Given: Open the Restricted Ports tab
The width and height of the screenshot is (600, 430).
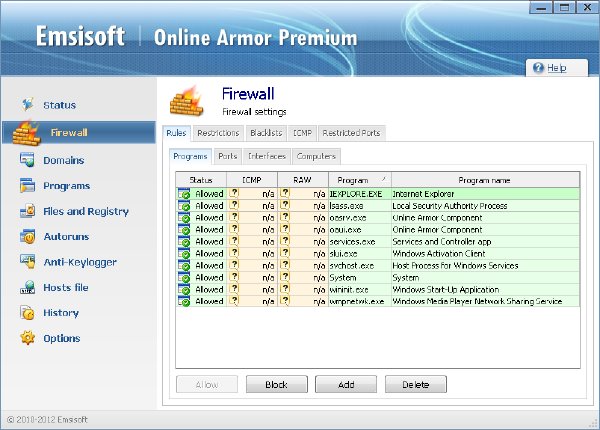Looking at the screenshot, I should click(x=351, y=133).
